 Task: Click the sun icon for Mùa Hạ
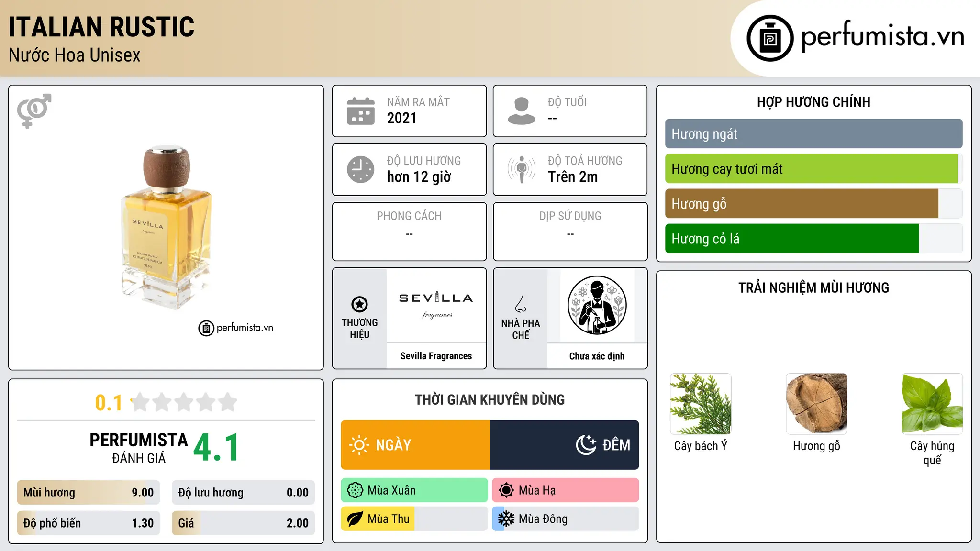(506, 490)
